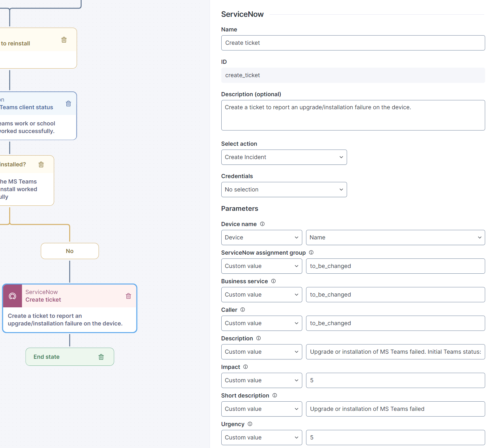Open Impact Custom value dropdown

tap(262, 380)
